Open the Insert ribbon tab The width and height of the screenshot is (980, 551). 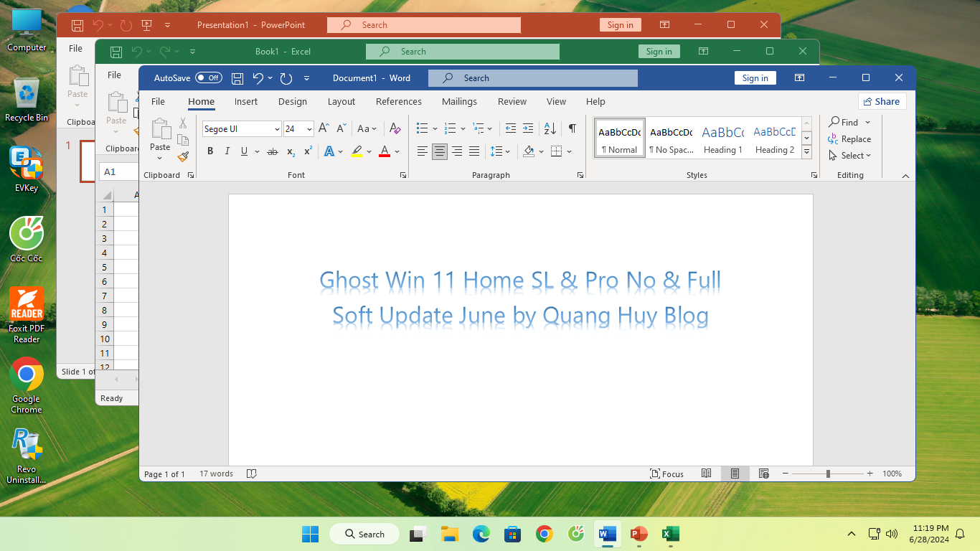246,101
